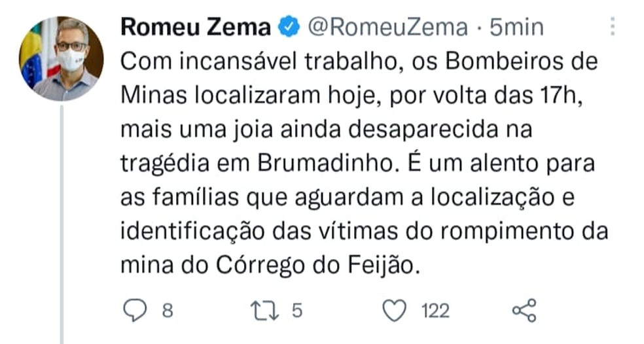Click the like count 122

pyautogui.click(x=435, y=311)
